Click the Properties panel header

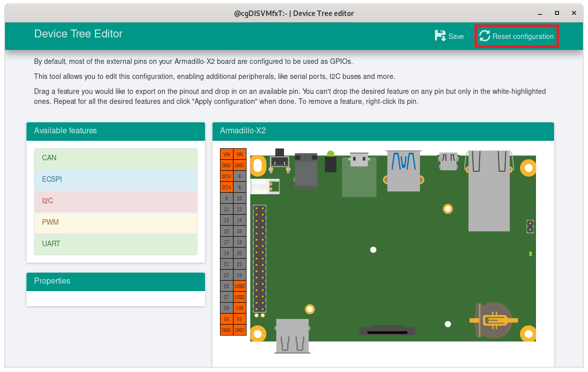point(115,281)
